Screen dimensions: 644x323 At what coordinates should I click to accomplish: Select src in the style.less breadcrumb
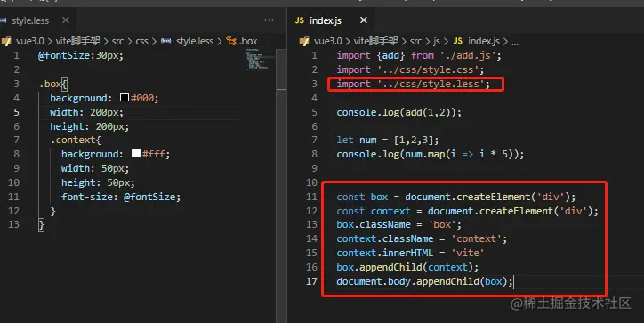coord(117,41)
